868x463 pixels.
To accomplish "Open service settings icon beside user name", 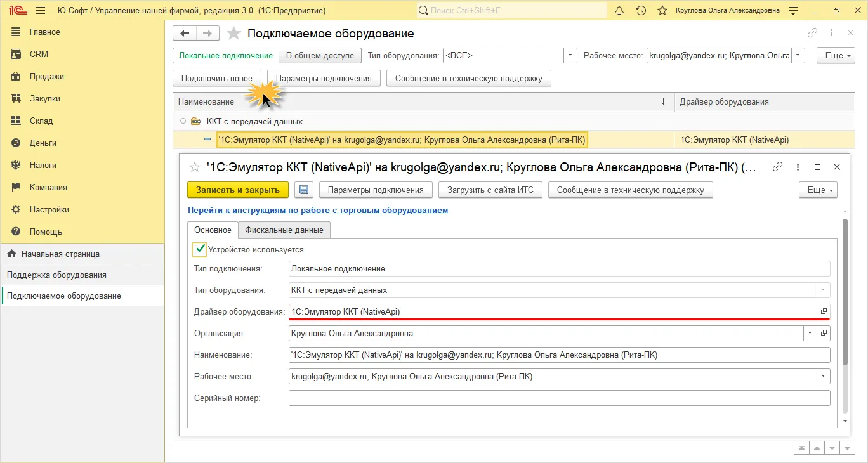I will [793, 11].
